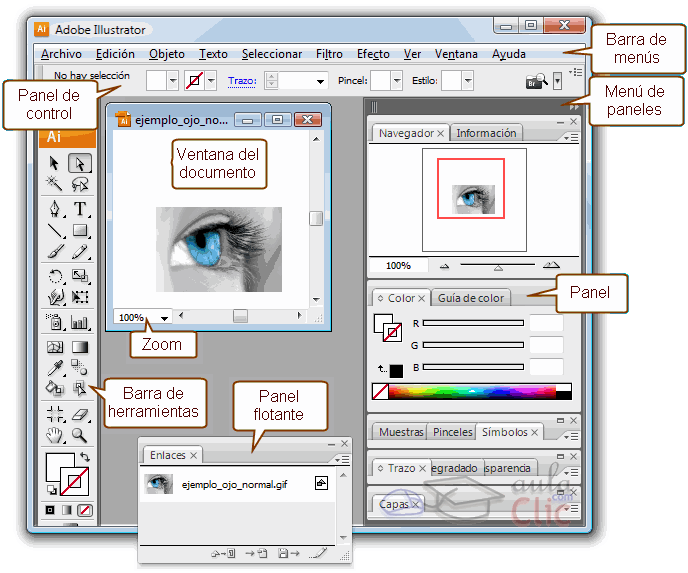
Task: Switch to the Información tab
Action: click(x=486, y=133)
